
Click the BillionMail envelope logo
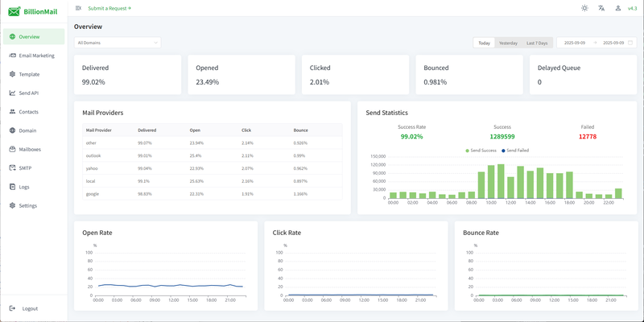point(14,12)
